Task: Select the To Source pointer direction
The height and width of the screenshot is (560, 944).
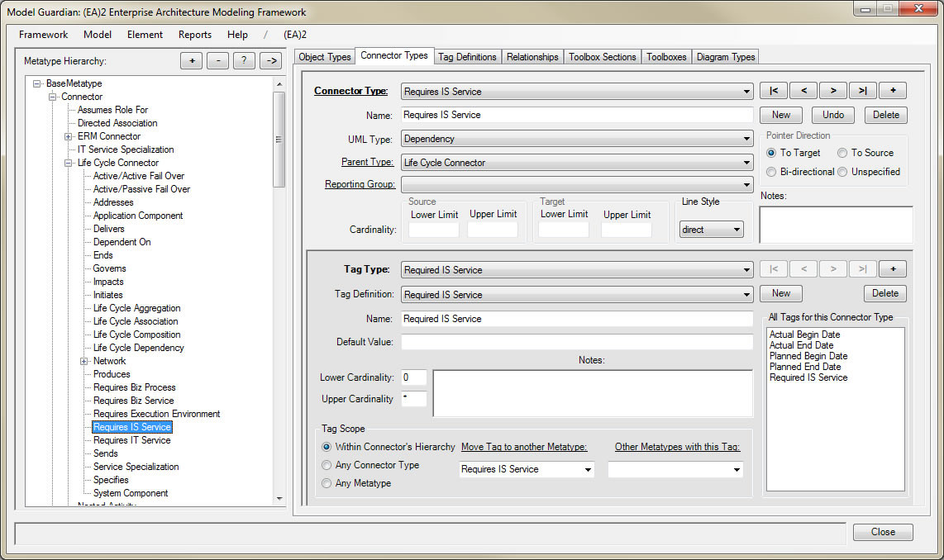Action: [x=843, y=153]
